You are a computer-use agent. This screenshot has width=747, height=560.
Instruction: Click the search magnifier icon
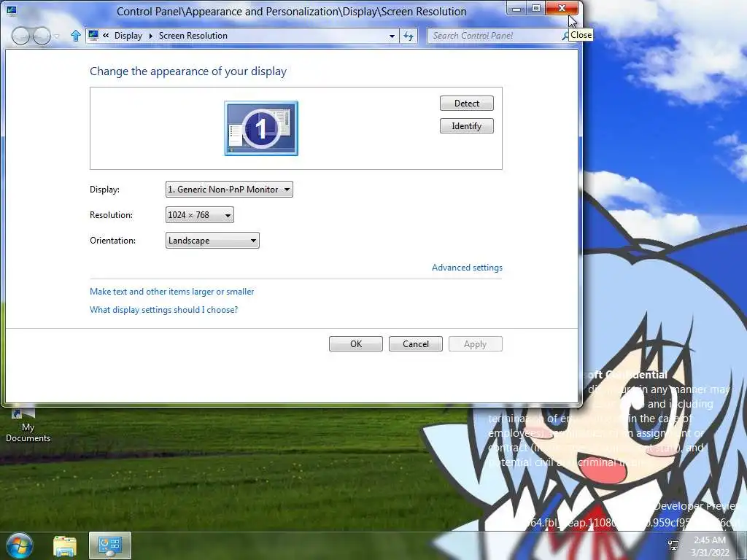[x=565, y=36]
